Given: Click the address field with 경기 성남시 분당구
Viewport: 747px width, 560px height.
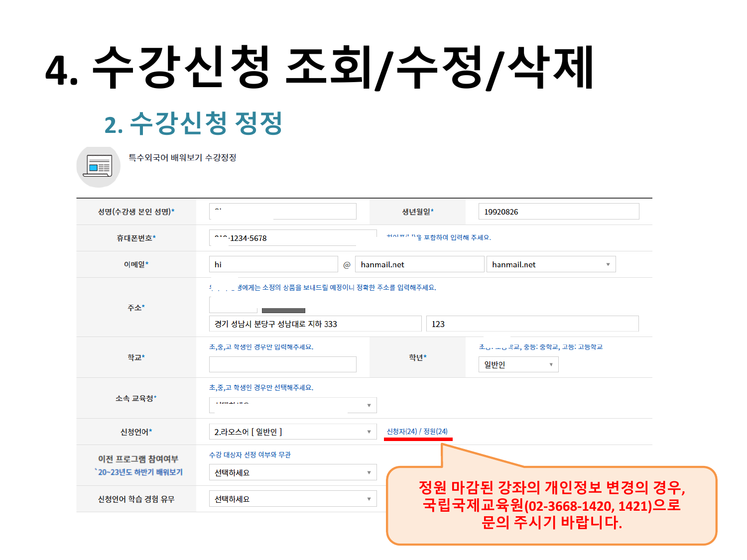Looking at the screenshot, I should [x=315, y=324].
